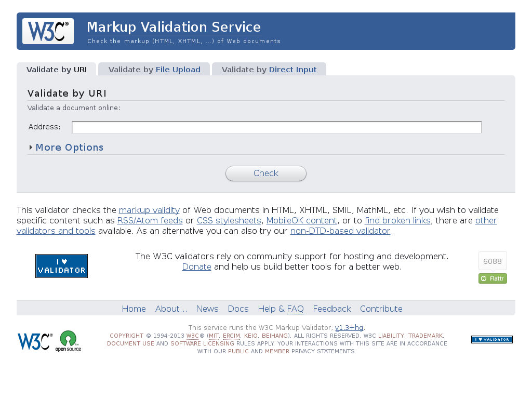Open Contribute in the footer navigation
This screenshot has height=399, width=532.
pyautogui.click(x=381, y=309)
